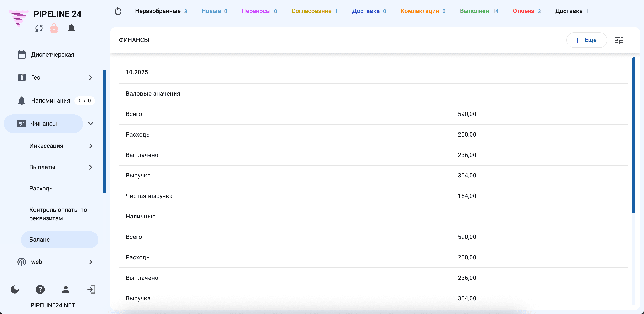Viewport: 644px width, 314px height.
Task: Refresh order statuses with circular arrow icon
Action: coord(118,11)
